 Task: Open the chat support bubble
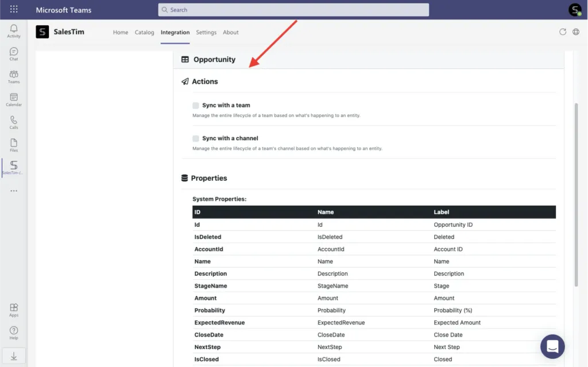pos(552,346)
